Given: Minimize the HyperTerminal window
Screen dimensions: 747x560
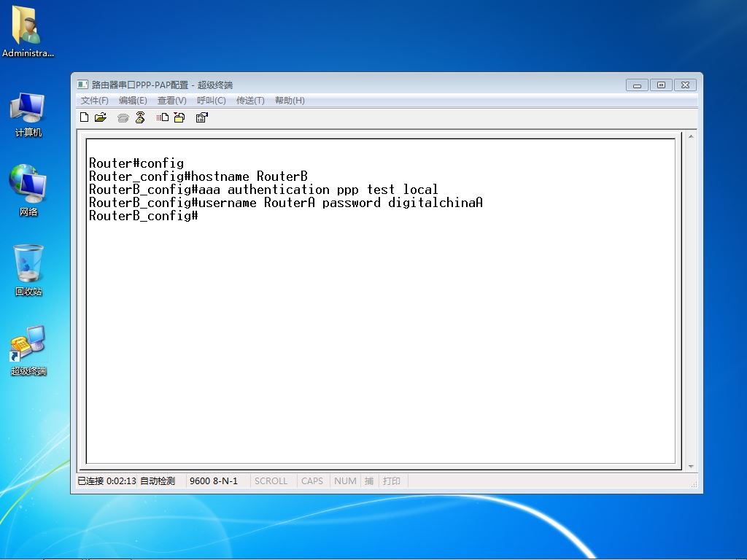Looking at the screenshot, I should click(637, 85).
